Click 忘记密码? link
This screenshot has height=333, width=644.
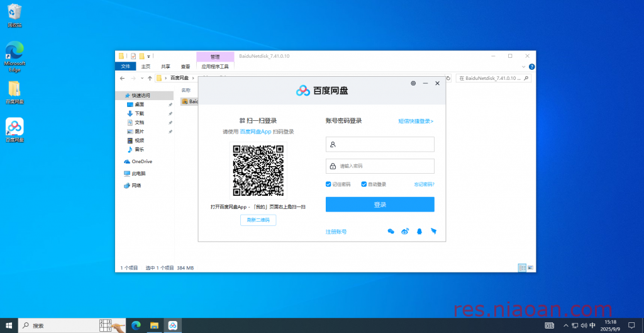pyautogui.click(x=425, y=184)
